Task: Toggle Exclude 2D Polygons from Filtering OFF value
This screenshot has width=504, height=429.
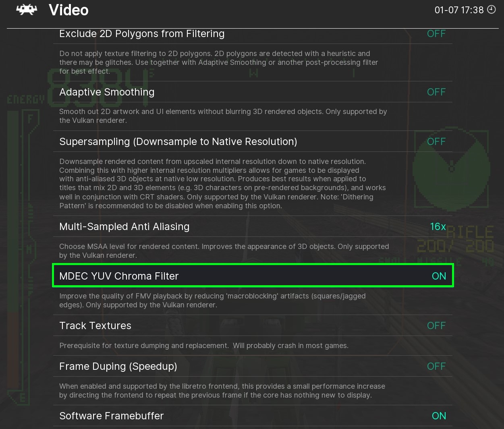Action: [436, 34]
